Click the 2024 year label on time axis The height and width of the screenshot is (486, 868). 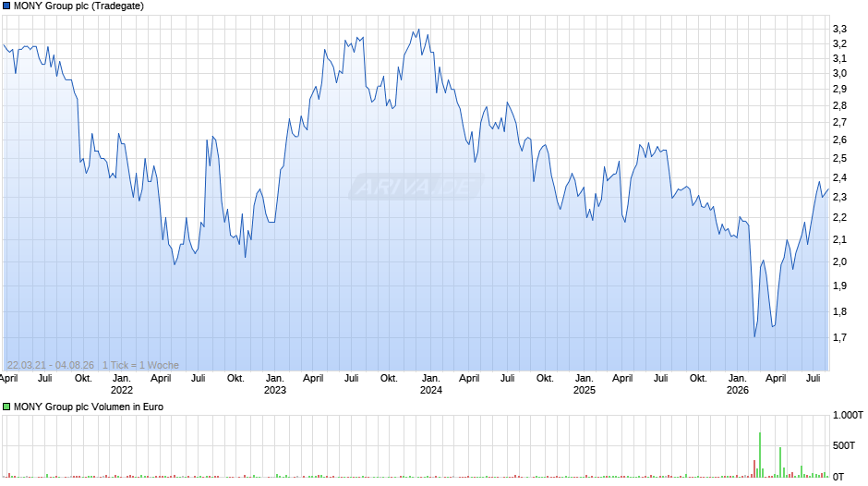pyautogui.click(x=431, y=390)
